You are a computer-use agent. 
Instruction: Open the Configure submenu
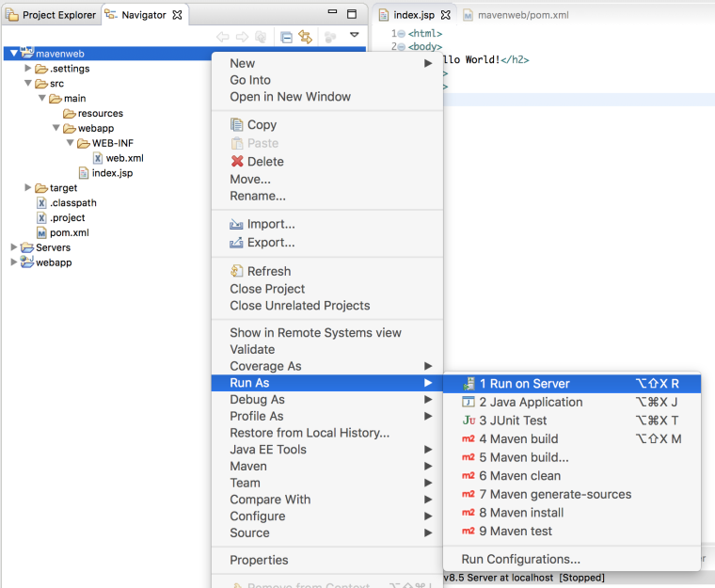(327, 516)
